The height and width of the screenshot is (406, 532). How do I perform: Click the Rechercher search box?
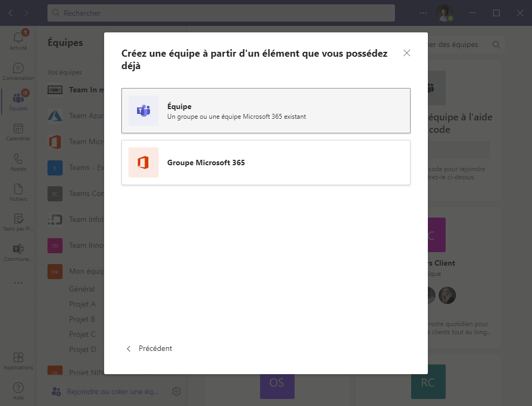(x=221, y=13)
